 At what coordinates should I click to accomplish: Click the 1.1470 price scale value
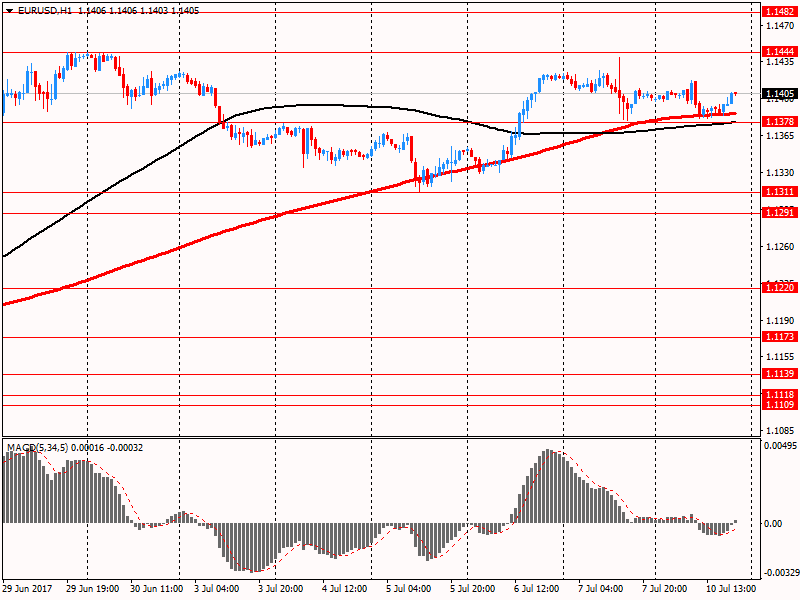(x=780, y=25)
